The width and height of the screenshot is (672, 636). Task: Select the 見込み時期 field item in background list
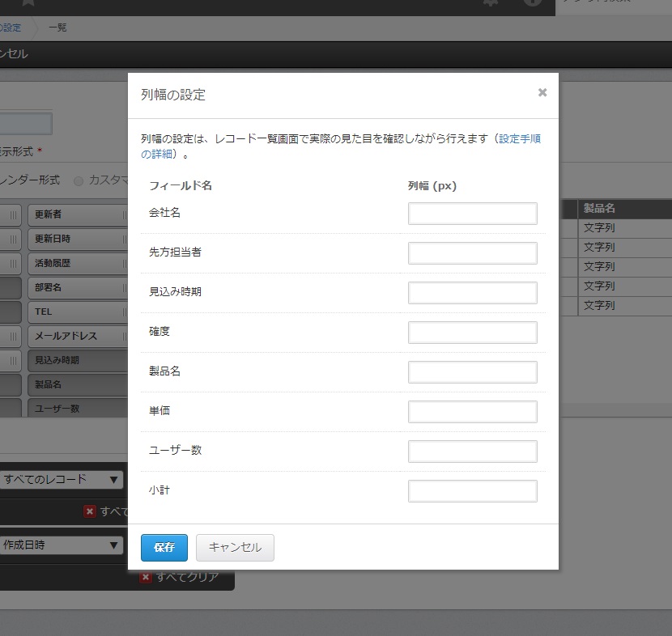[78, 360]
